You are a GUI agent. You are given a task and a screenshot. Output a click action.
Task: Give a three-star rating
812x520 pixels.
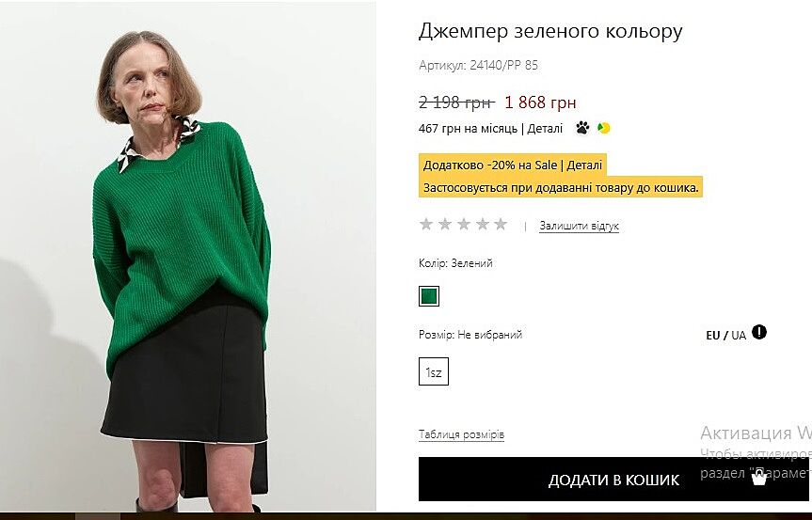tap(463, 224)
